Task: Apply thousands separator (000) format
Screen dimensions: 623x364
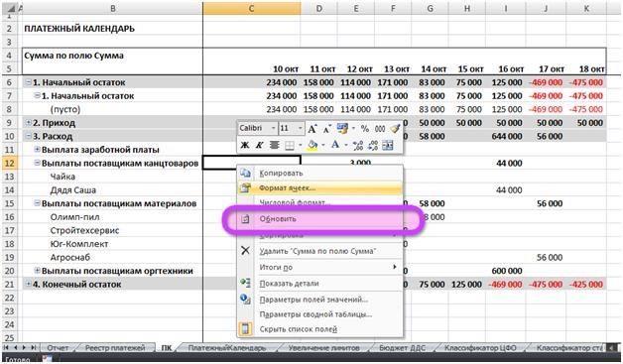Action: (380, 129)
